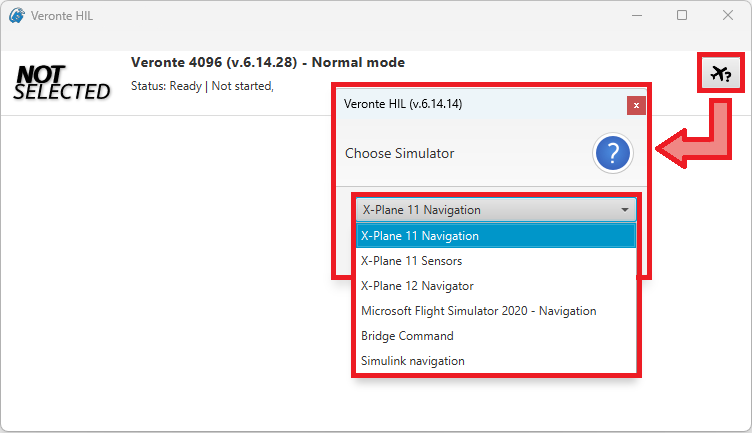Choose the Bridge Command option
Screen dimensions: 752x433
(x=407, y=336)
